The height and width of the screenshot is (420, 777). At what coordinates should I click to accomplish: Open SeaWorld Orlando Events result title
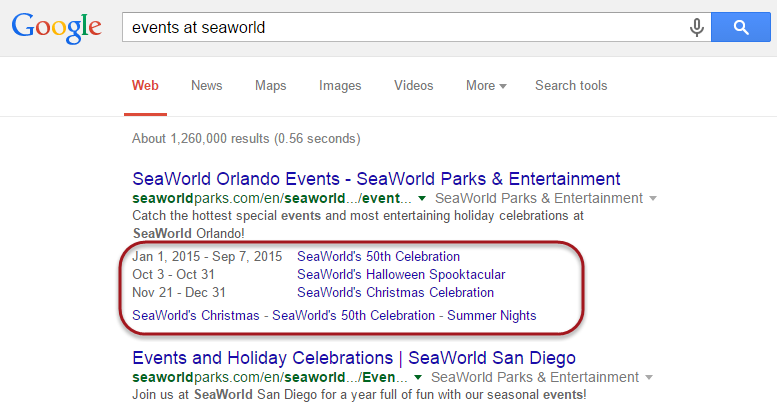(376, 179)
